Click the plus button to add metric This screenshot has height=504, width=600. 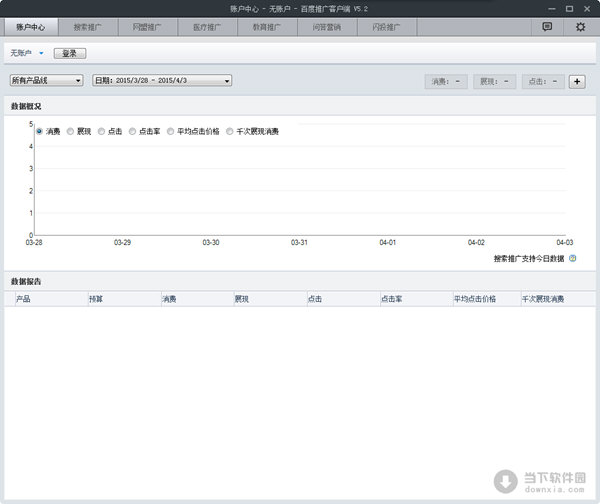pyautogui.click(x=577, y=82)
